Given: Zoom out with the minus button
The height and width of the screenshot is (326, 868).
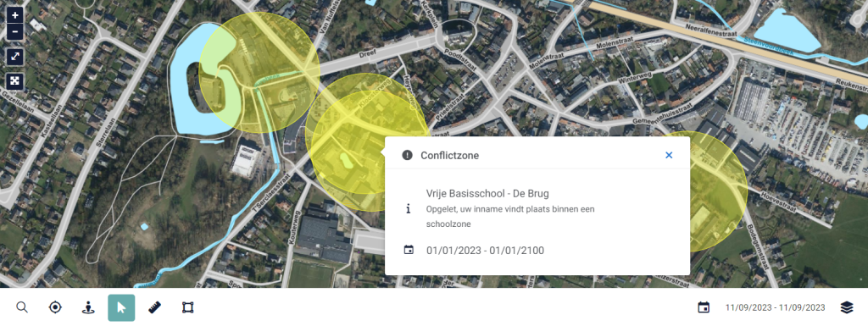Looking at the screenshot, I should [15, 32].
